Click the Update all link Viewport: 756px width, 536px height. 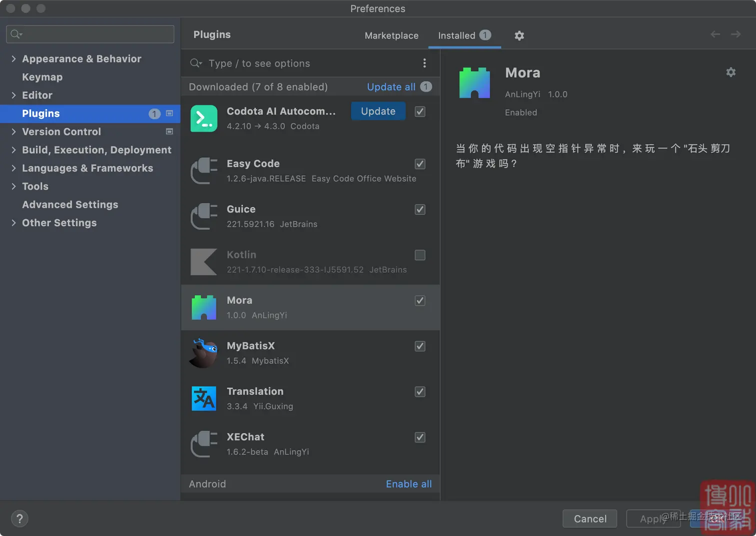391,87
